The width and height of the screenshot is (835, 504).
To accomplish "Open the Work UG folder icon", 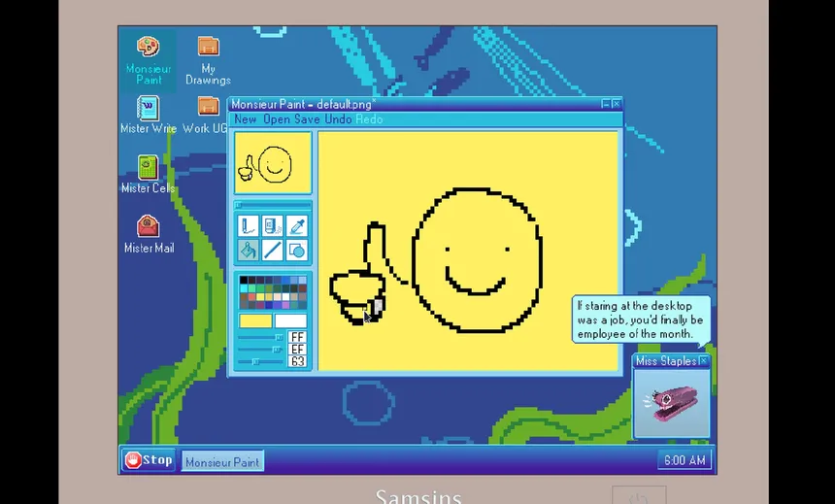I will pyautogui.click(x=205, y=116).
